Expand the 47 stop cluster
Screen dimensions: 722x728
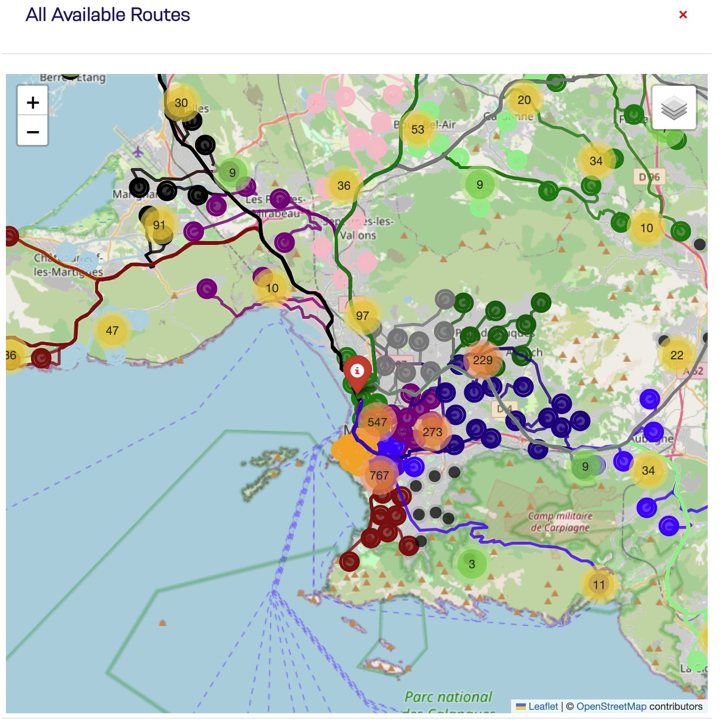coord(112,330)
